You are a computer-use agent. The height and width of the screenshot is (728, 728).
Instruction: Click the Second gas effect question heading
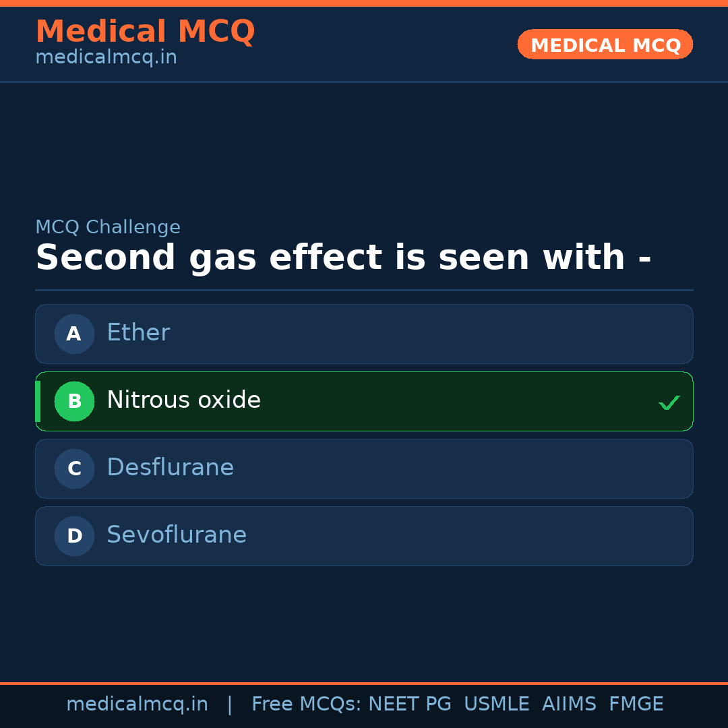pyautogui.click(x=343, y=258)
